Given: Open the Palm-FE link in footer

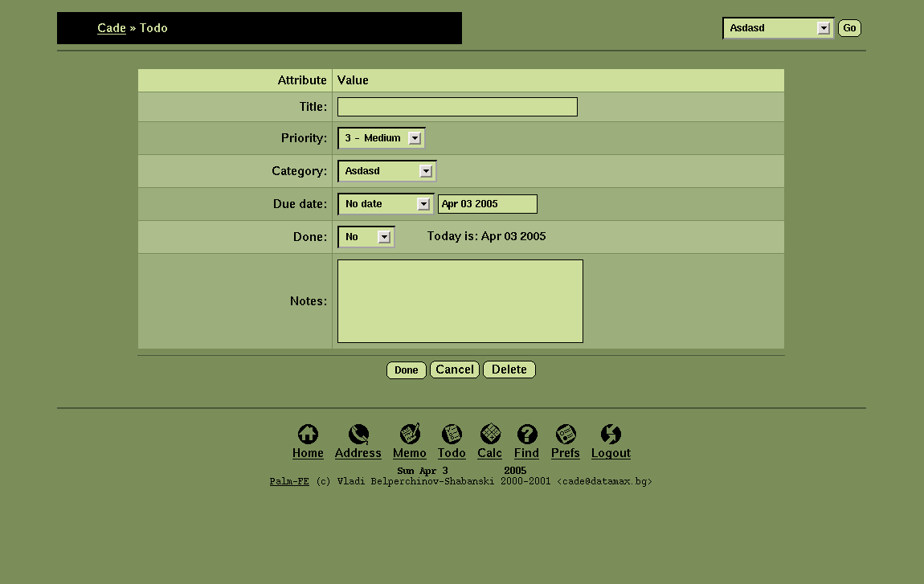Looking at the screenshot, I should pyautogui.click(x=289, y=481).
